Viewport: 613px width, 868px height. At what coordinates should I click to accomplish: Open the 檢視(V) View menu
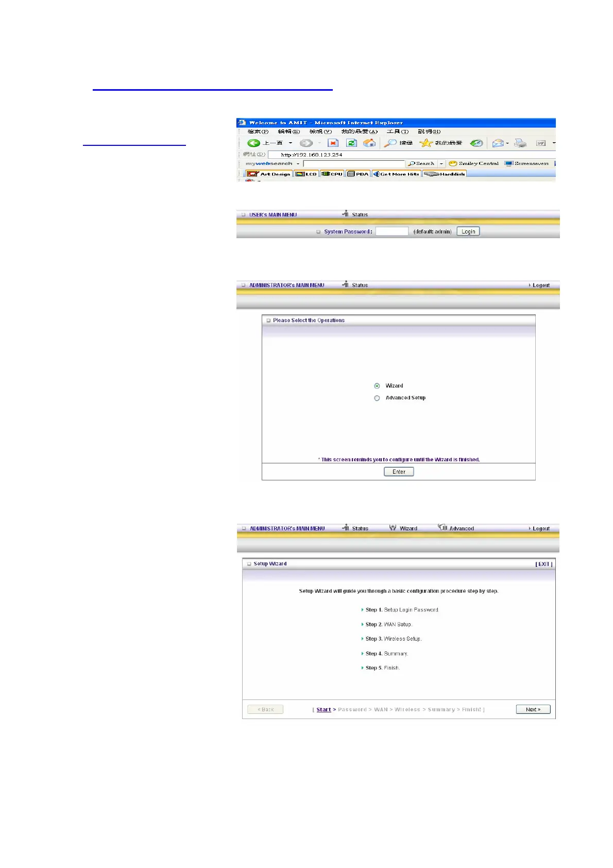[320, 131]
